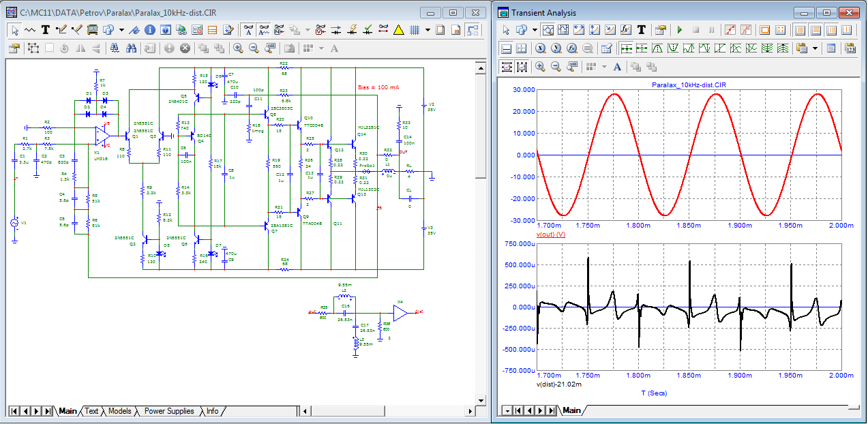Screen dimensions: 868x424
Task: Switch to the Models tab
Action: point(119,411)
